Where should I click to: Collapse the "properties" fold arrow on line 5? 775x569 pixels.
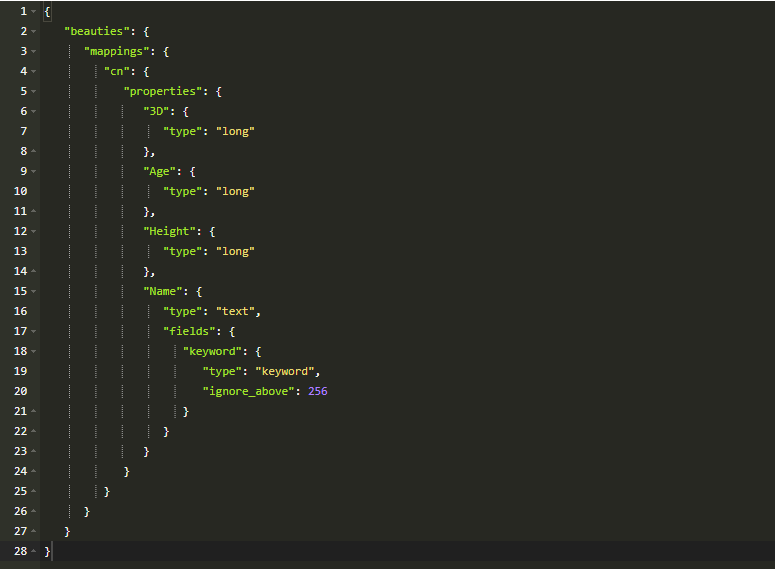pyautogui.click(x=34, y=91)
